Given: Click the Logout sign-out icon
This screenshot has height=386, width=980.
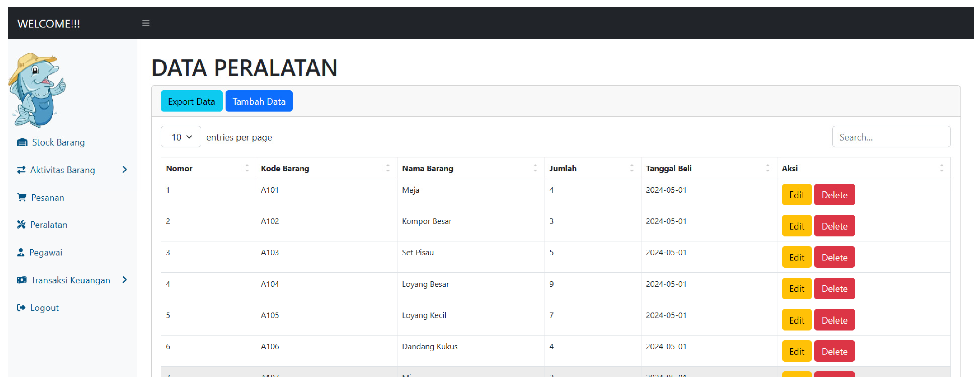Looking at the screenshot, I should 21,307.
